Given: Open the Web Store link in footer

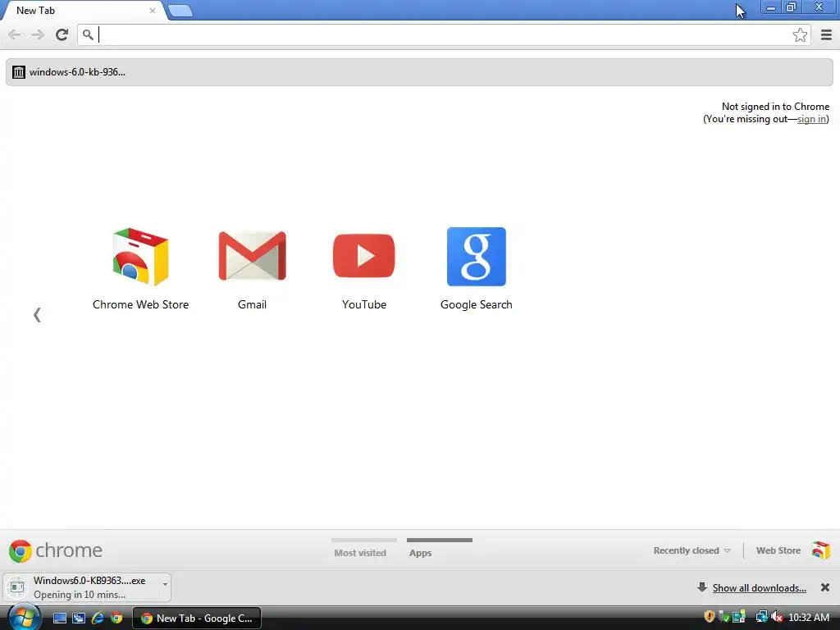Looking at the screenshot, I should [778, 550].
